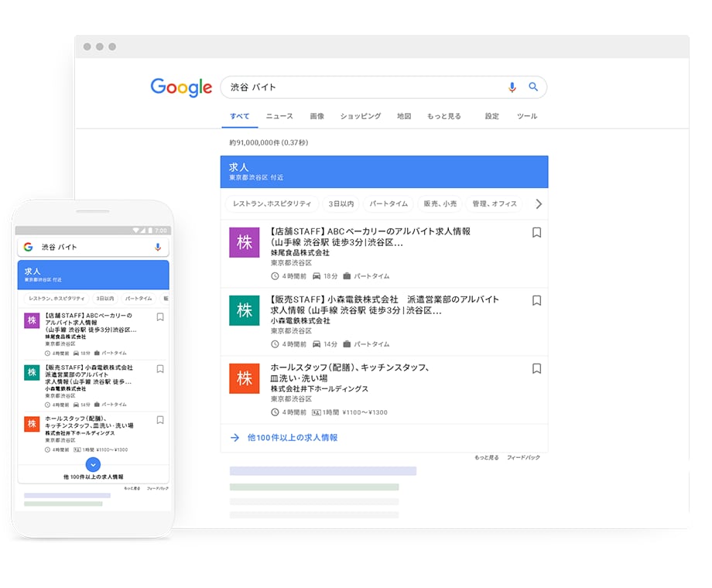
Task: Open 他 100件以上の求人情報 on the phone
Action: 93,477
